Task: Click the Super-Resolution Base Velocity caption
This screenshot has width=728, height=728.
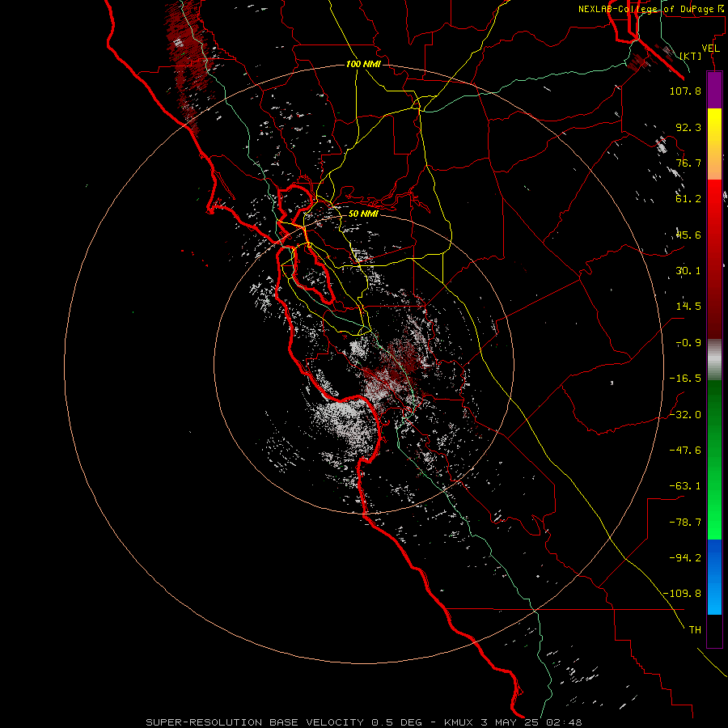Action: pos(363,722)
